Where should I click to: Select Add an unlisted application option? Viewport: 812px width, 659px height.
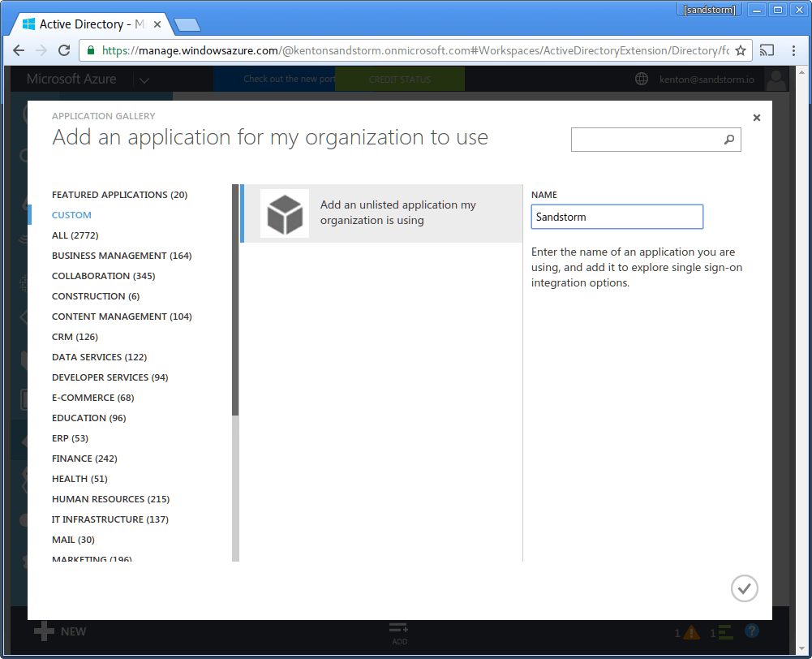(x=381, y=213)
